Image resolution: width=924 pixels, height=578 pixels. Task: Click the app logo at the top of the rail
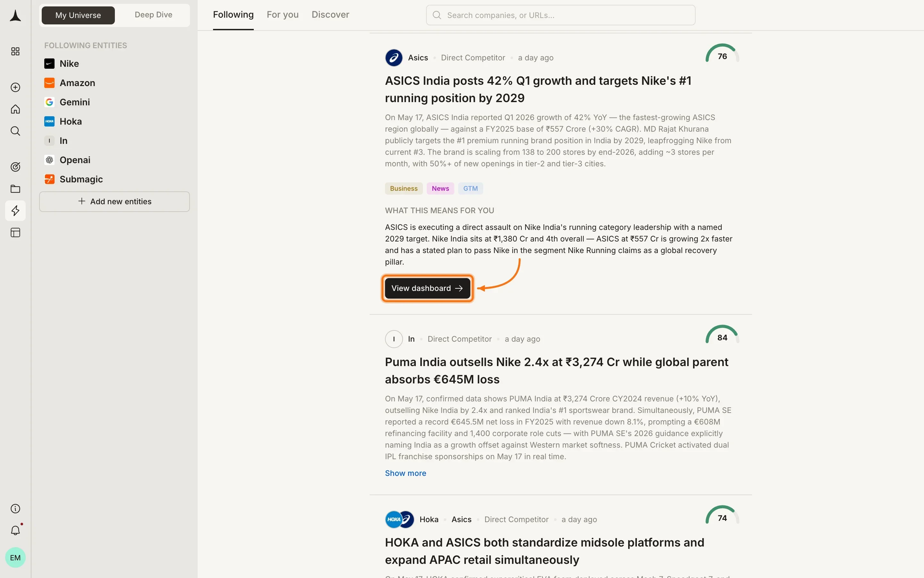click(x=15, y=16)
